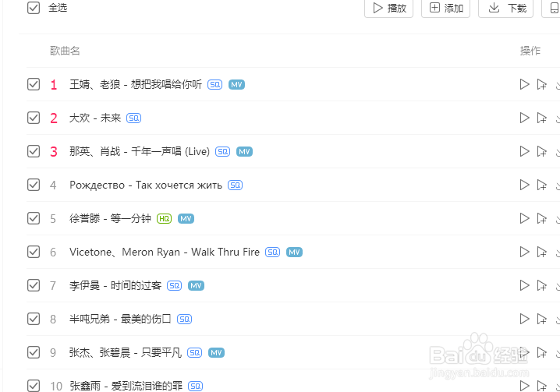This screenshot has width=560, height=392.
Task: Open MV for Walk Thru Fire
Action: coord(294,252)
